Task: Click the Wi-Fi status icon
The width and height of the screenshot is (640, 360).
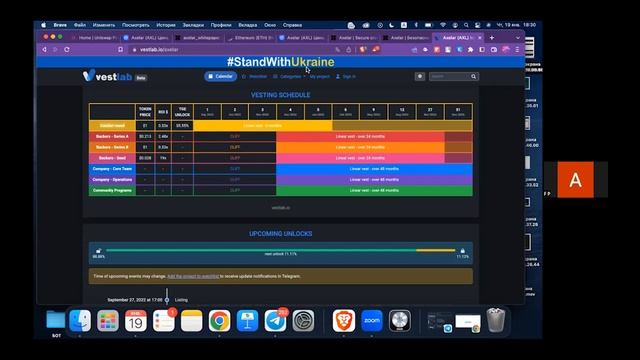Action: point(443,25)
